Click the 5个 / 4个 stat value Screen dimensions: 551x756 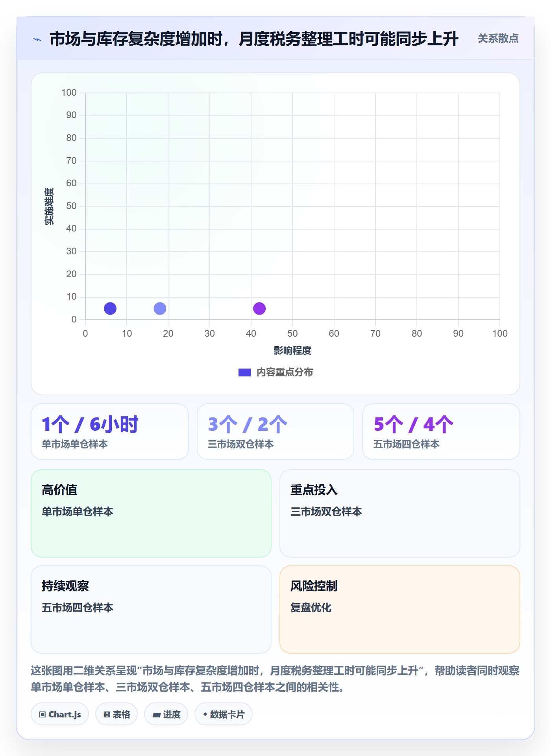click(414, 424)
